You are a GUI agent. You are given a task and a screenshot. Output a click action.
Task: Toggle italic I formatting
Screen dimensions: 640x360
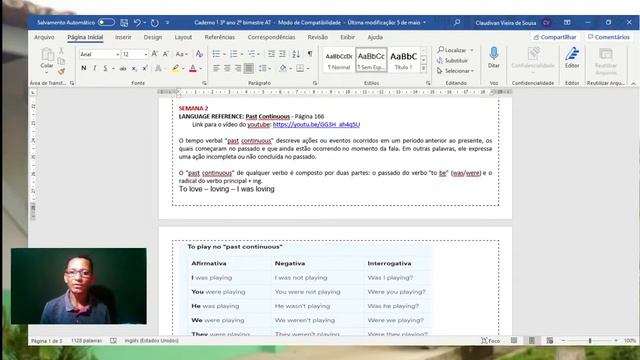(95, 69)
